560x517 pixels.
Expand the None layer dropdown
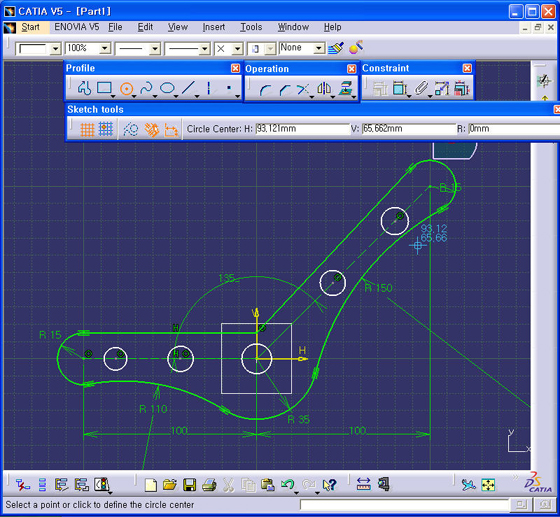(x=319, y=48)
